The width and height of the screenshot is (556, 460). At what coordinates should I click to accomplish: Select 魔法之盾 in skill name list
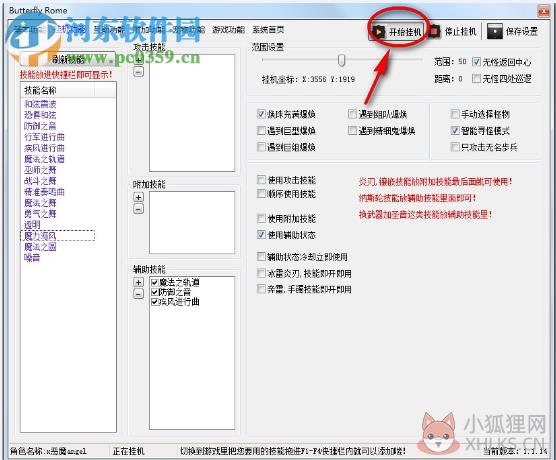tap(40, 247)
